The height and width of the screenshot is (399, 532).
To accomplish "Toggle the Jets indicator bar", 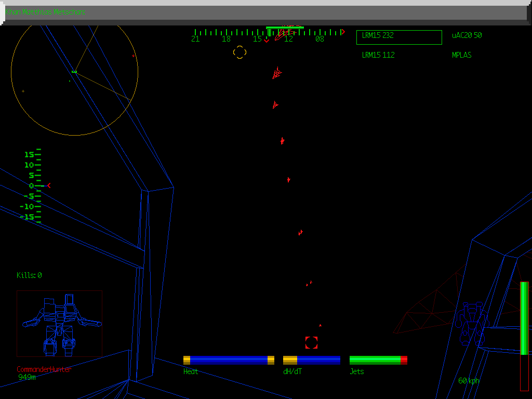I will pos(378,359).
